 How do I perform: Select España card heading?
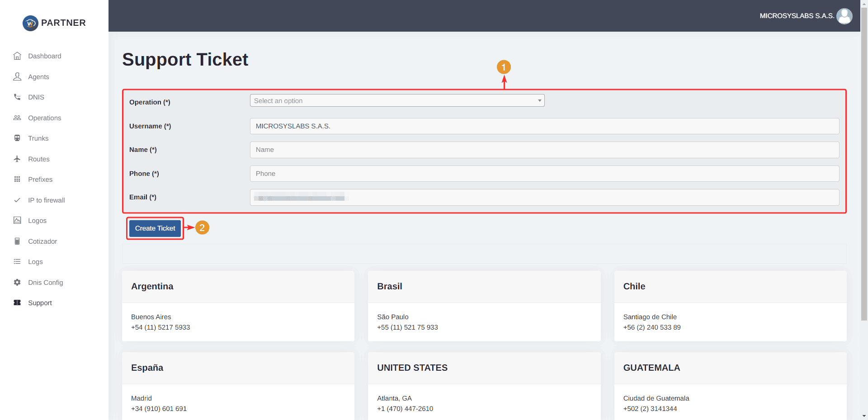147,368
